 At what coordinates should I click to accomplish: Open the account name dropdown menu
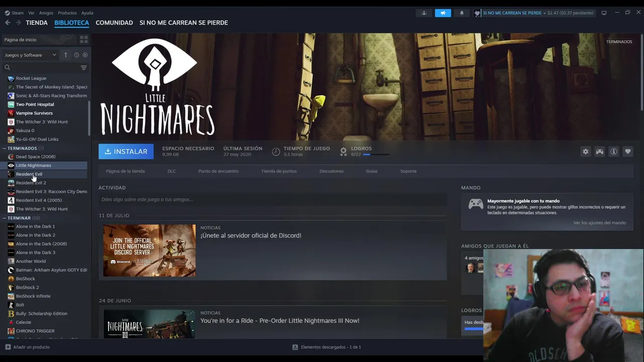pyautogui.click(x=514, y=13)
